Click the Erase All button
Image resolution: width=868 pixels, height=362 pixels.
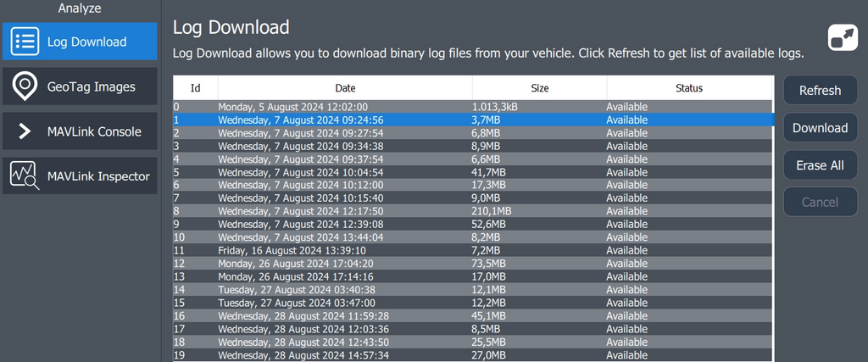click(x=820, y=165)
